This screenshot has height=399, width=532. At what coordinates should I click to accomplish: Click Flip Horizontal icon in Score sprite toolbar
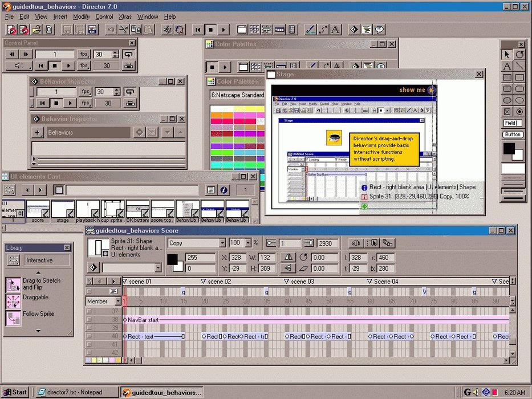289,257
